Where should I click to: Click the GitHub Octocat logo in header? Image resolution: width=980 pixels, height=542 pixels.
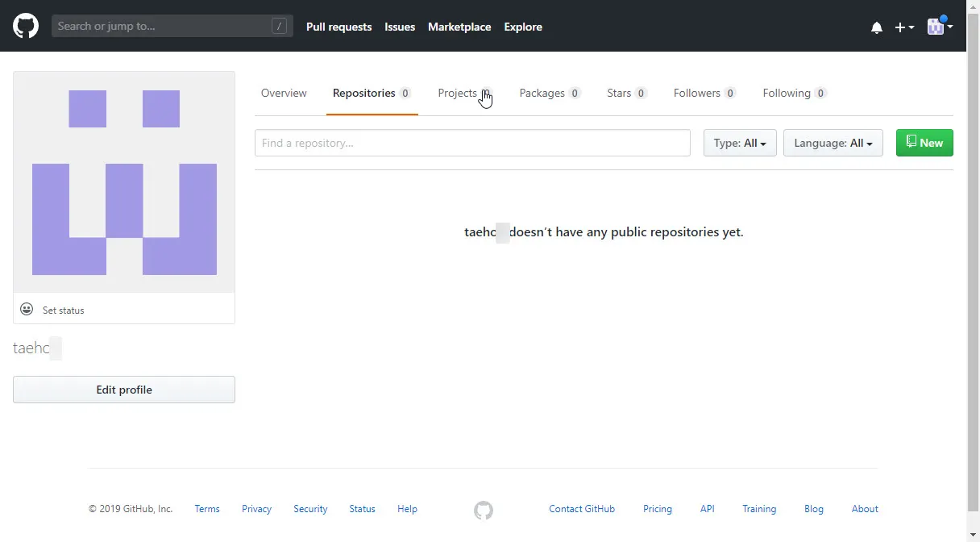pos(26,26)
